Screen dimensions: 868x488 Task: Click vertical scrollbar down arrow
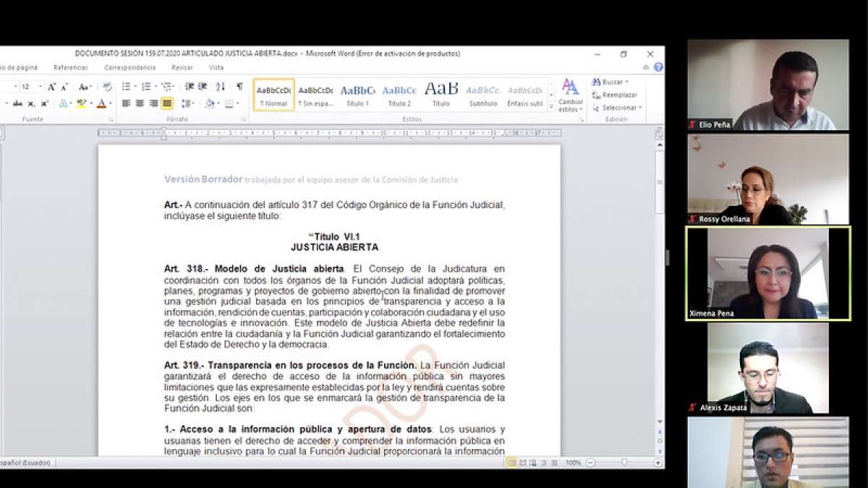tap(659, 421)
